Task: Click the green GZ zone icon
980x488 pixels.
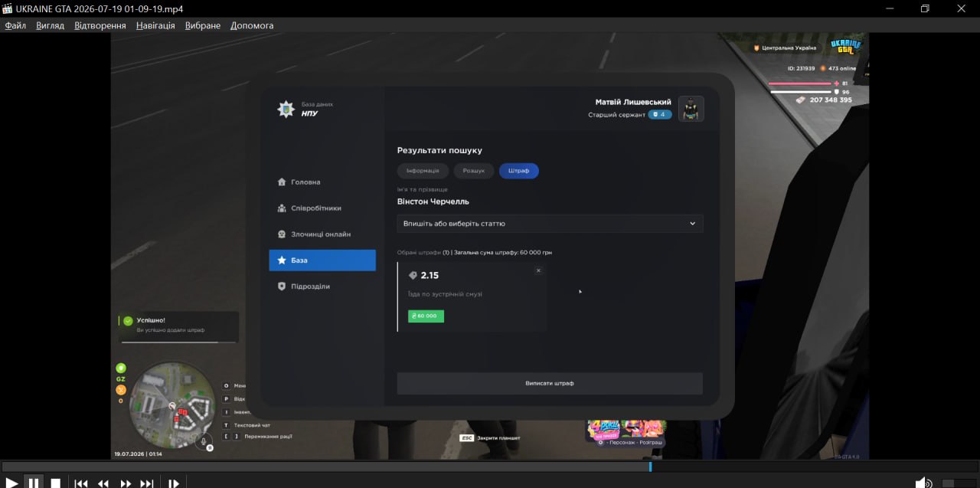Action: 121,368
